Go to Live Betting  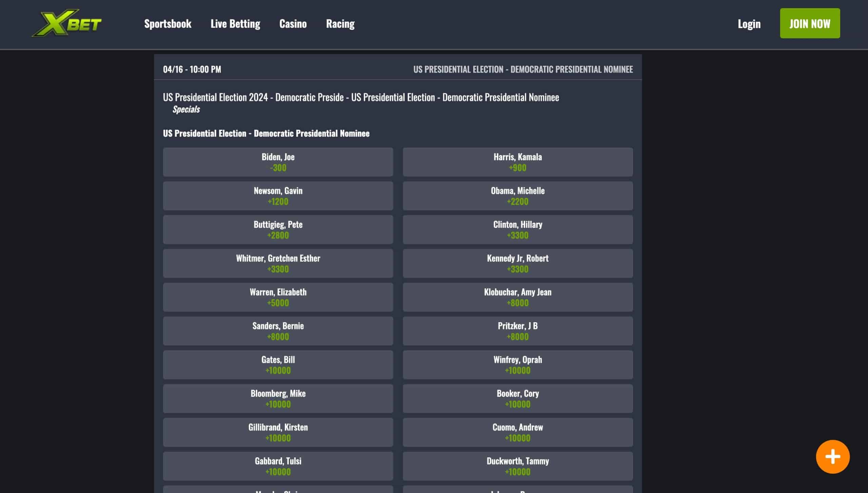pos(235,24)
